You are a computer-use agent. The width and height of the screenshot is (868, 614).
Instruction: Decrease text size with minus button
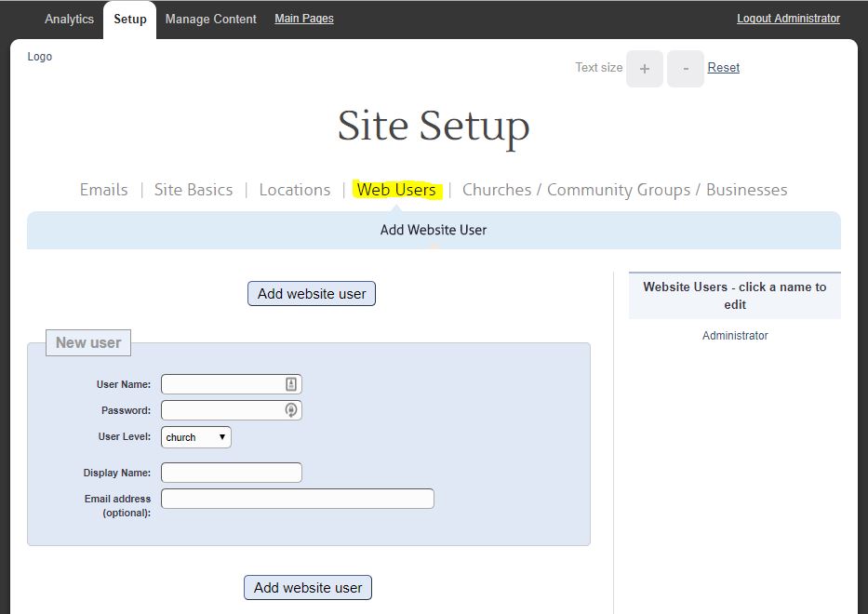686,69
